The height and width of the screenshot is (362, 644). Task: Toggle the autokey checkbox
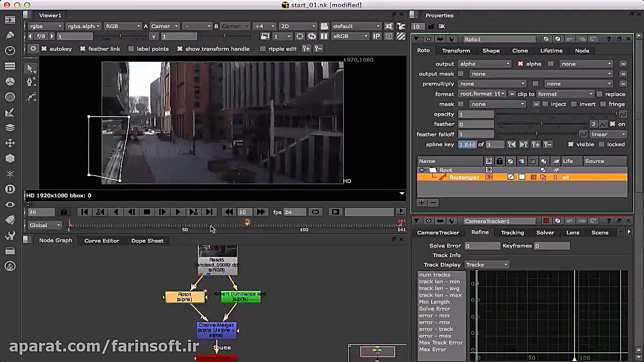44,49
